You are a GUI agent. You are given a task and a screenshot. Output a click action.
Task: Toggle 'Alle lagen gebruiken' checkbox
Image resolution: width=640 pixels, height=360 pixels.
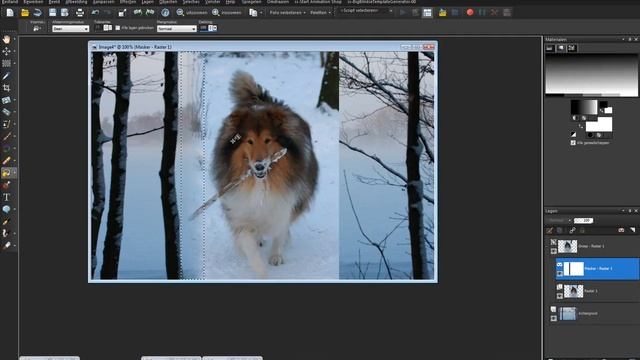click(x=118, y=28)
